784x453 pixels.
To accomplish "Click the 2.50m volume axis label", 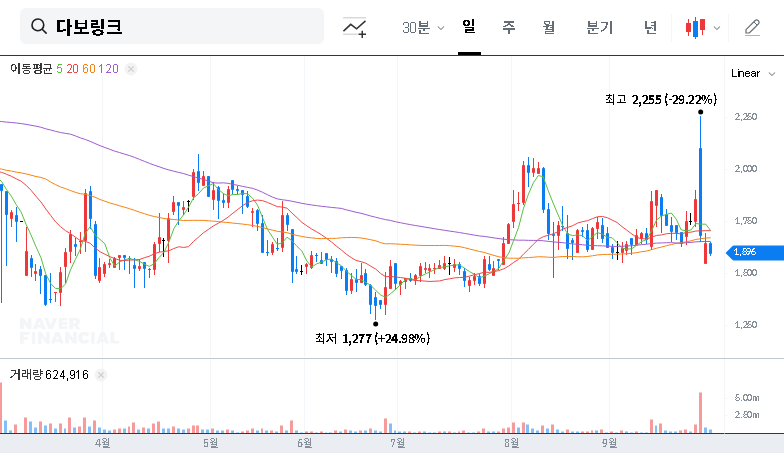I will point(746,415).
